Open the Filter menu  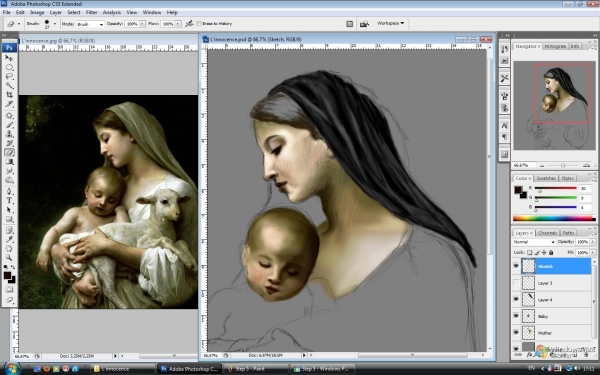[x=91, y=12]
